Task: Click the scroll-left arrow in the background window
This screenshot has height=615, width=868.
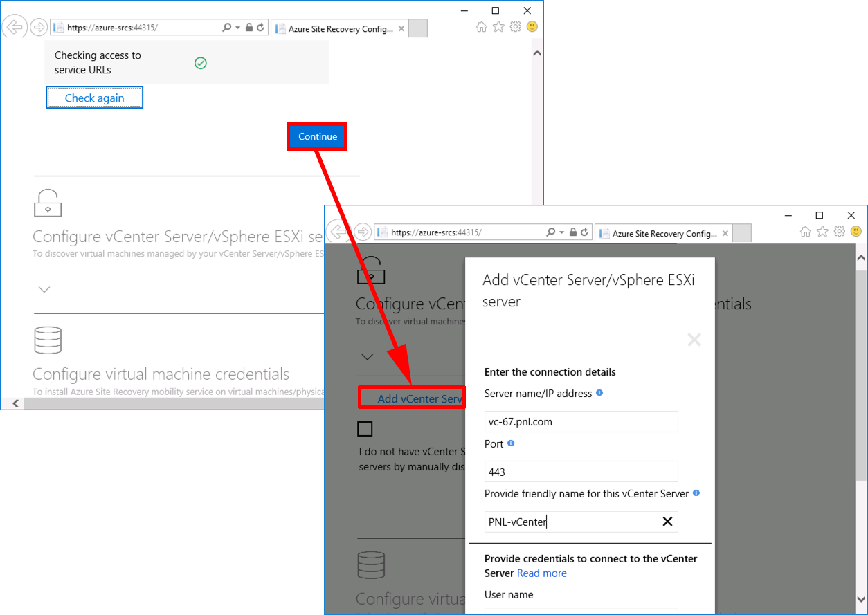Action: (x=15, y=403)
